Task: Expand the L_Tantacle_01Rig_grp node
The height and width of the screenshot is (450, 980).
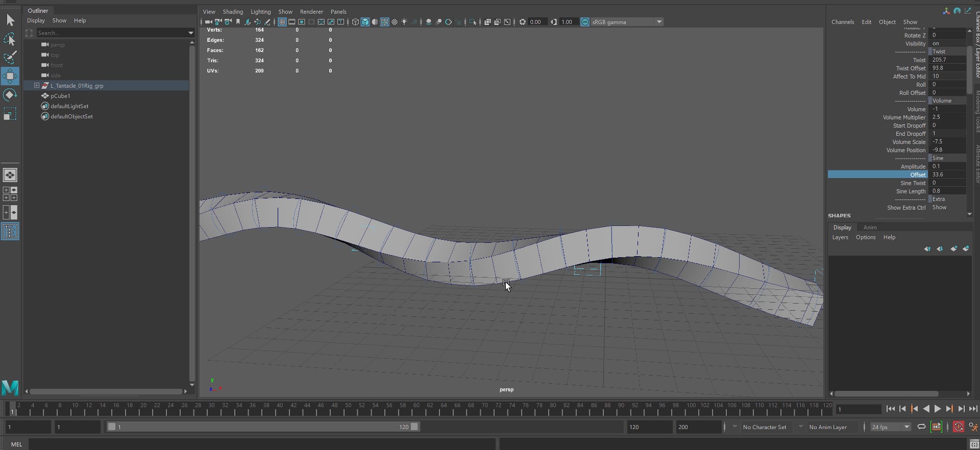Action: point(37,85)
